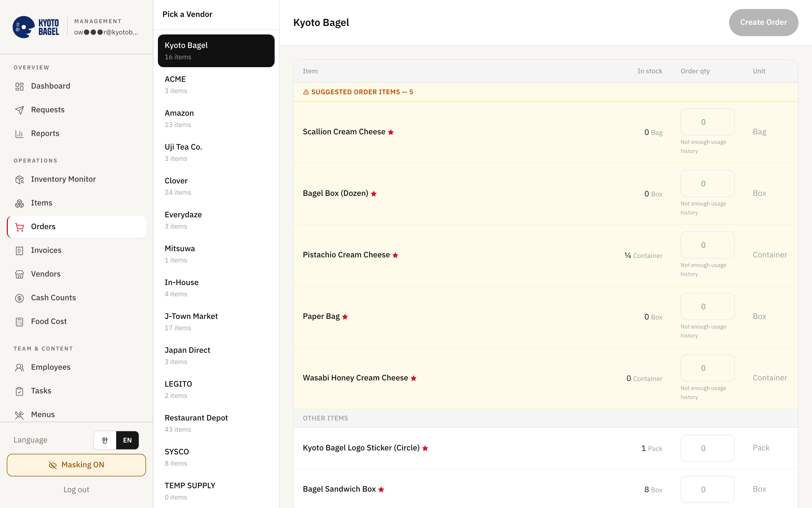Click the Kyoto Bagel Logo Sticker quantity field
The image size is (812, 508).
pyautogui.click(x=707, y=448)
